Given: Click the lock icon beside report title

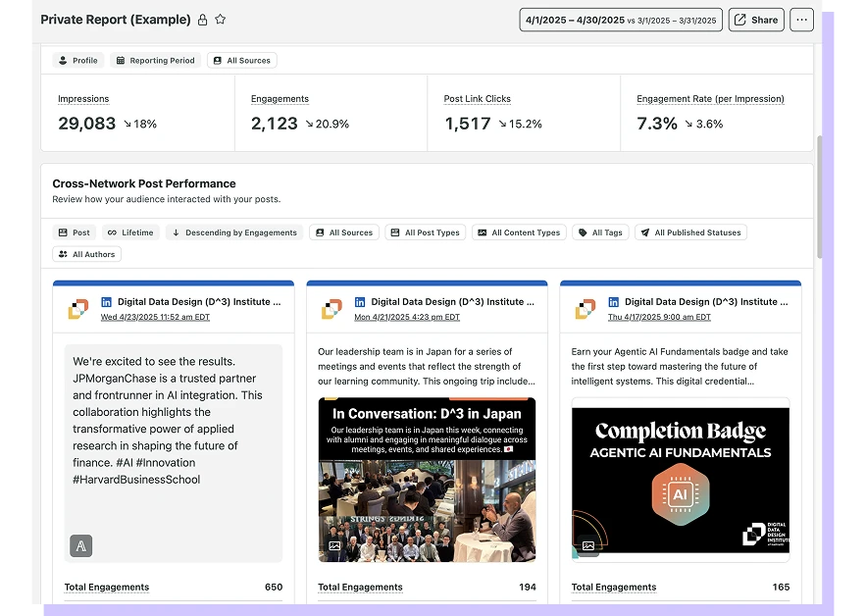Looking at the screenshot, I should [x=203, y=20].
